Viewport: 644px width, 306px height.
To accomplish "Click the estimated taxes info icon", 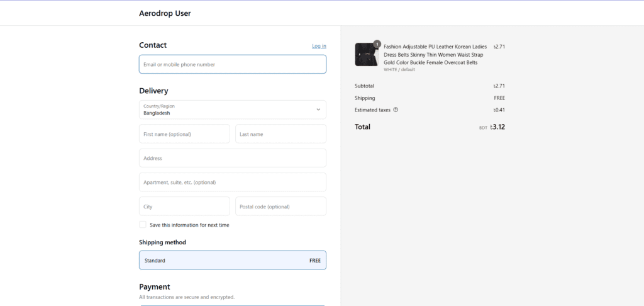I will click(396, 110).
